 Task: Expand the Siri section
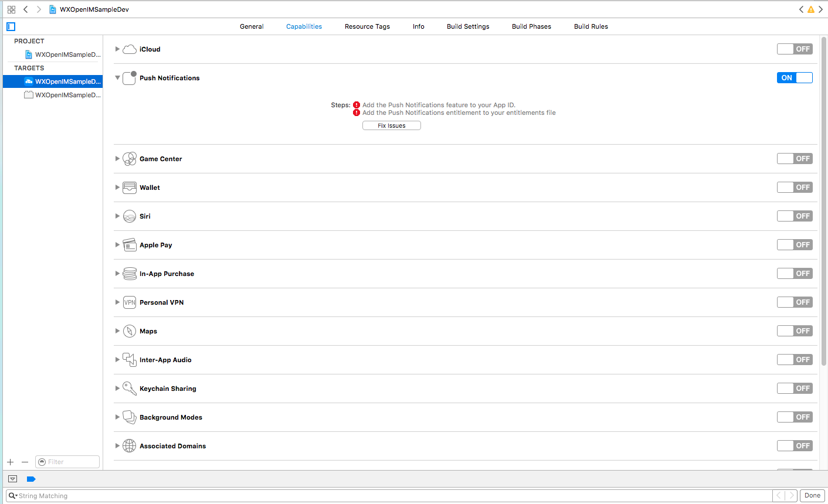pyautogui.click(x=117, y=216)
